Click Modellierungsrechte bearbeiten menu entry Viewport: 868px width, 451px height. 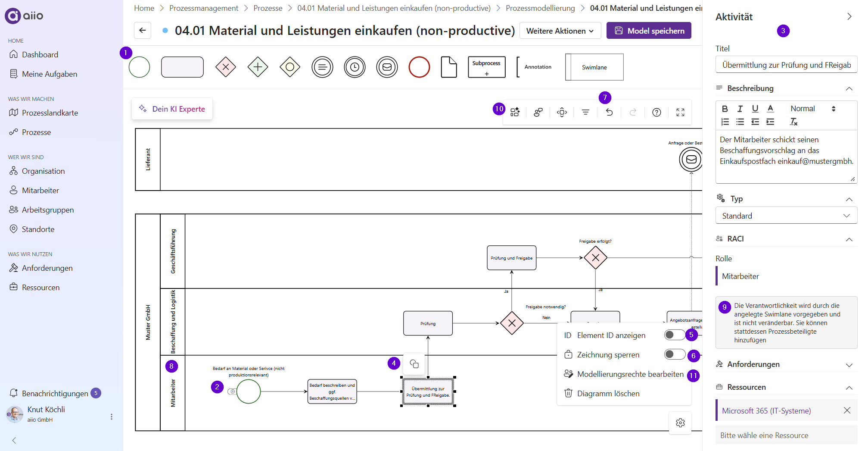[624, 374]
